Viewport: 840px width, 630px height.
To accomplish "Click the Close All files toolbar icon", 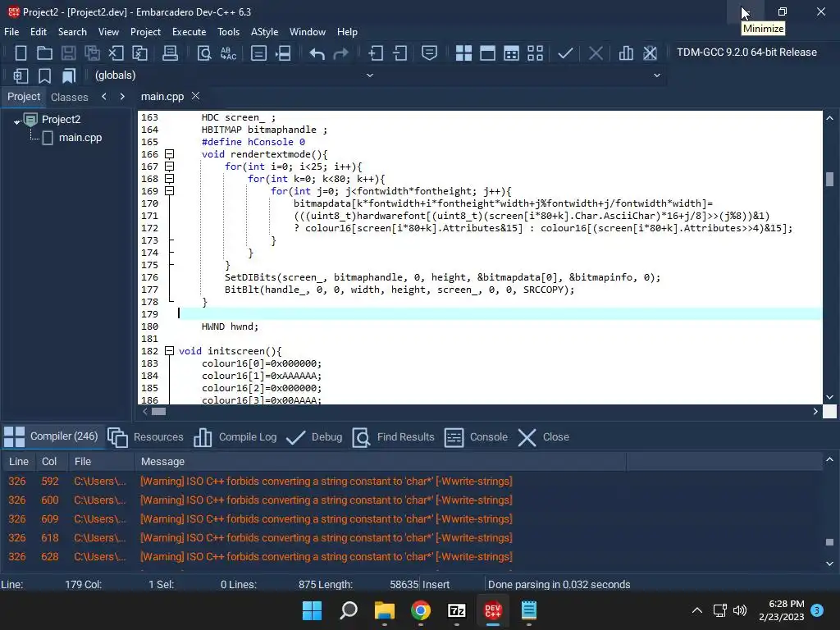I will 139,53.
